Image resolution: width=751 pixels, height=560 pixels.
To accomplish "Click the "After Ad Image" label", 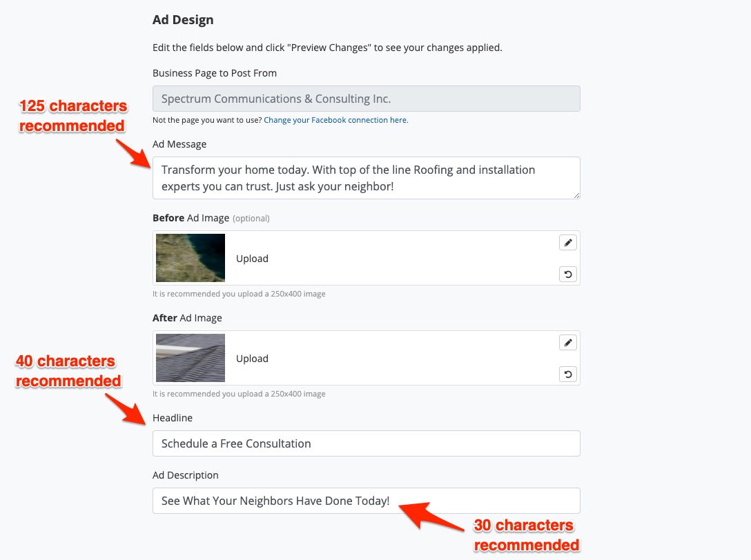I will (x=187, y=318).
